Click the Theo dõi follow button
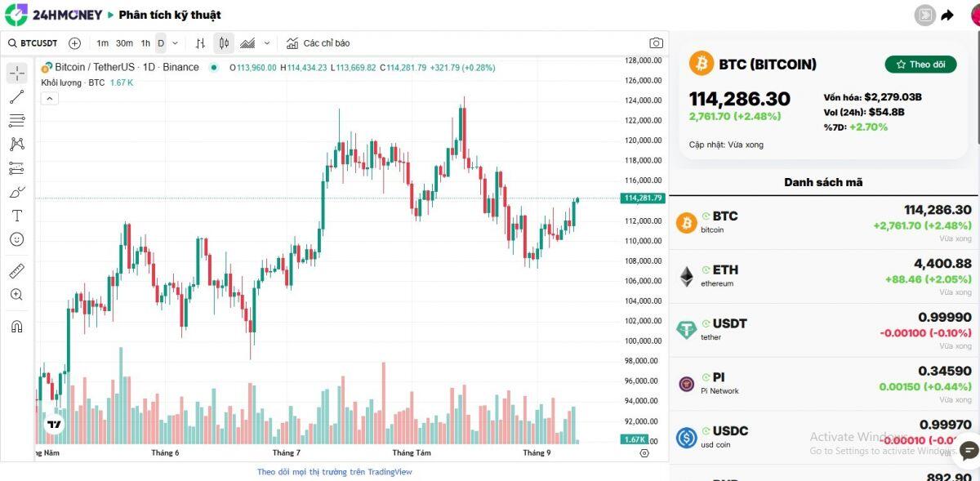Image resolution: width=980 pixels, height=481 pixels. pos(920,64)
